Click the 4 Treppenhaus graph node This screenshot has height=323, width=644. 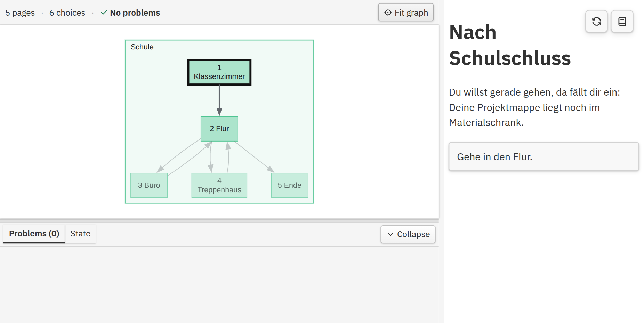pos(219,185)
